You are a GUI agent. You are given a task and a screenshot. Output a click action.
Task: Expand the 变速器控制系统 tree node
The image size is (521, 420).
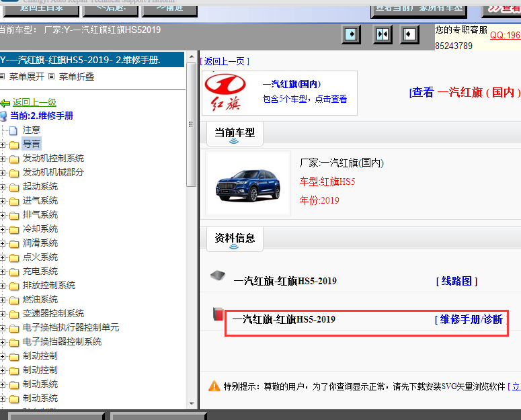(x=2, y=314)
